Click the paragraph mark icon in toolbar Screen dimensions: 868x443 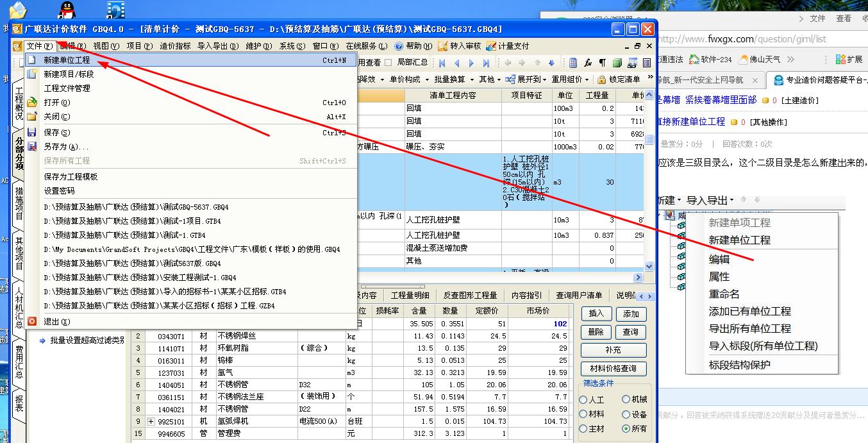(x=602, y=63)
